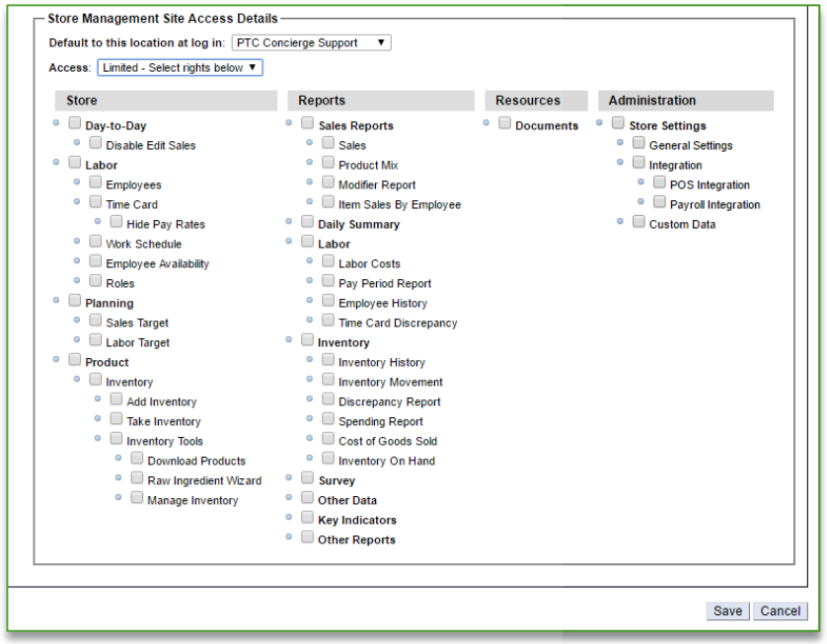Click the Custom Data tree label
Viewport: 827px width, 644px height.
[x=682, y=225]
